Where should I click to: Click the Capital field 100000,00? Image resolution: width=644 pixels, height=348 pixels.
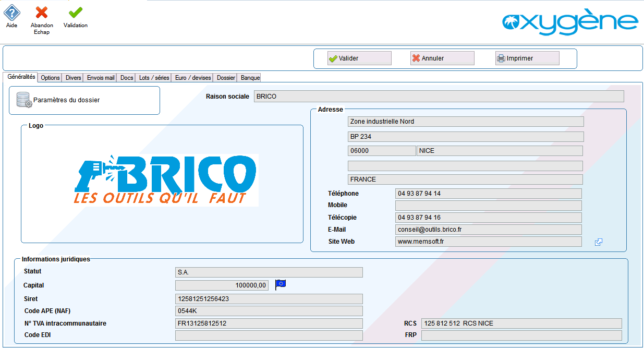tap(222, 285)
